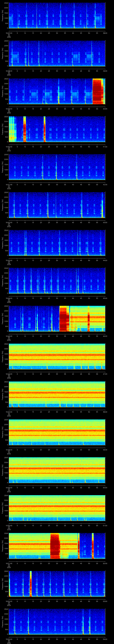The image size is (114, 644).
Task: Focus the spectrogram panel starting at 18:51:00
Action: click(57, 546)
